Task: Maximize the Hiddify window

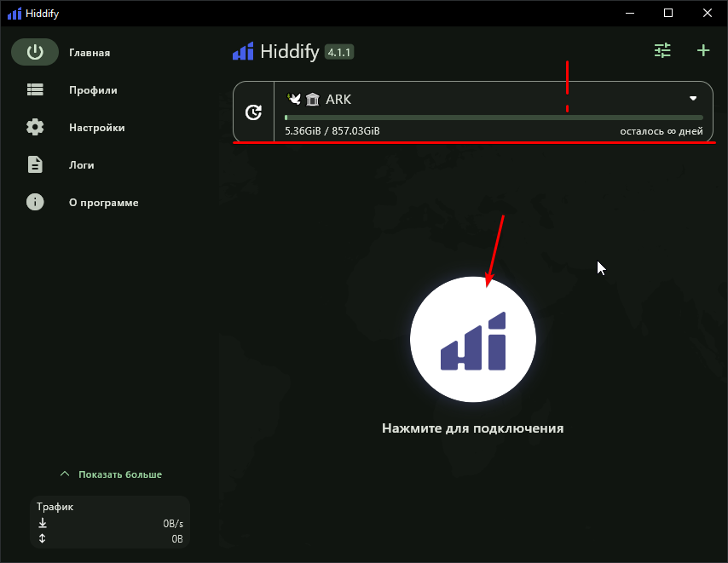Action: pos(668,13)
